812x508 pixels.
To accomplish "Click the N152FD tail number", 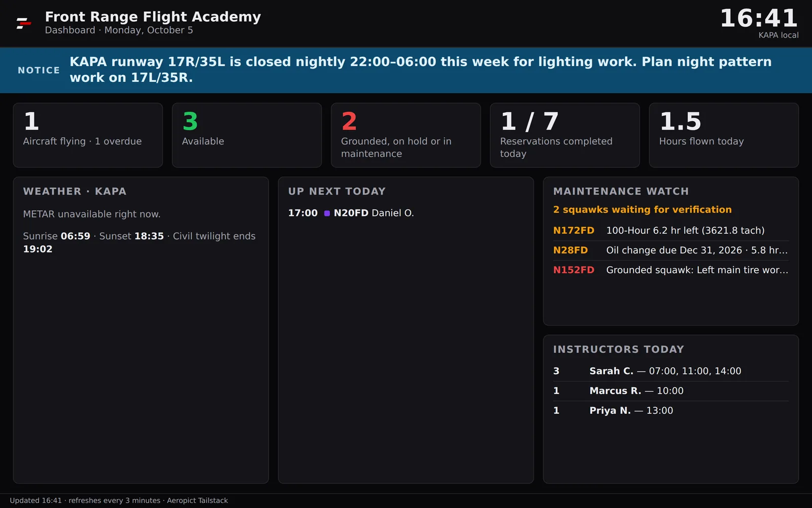I will (x=573, y=270).
